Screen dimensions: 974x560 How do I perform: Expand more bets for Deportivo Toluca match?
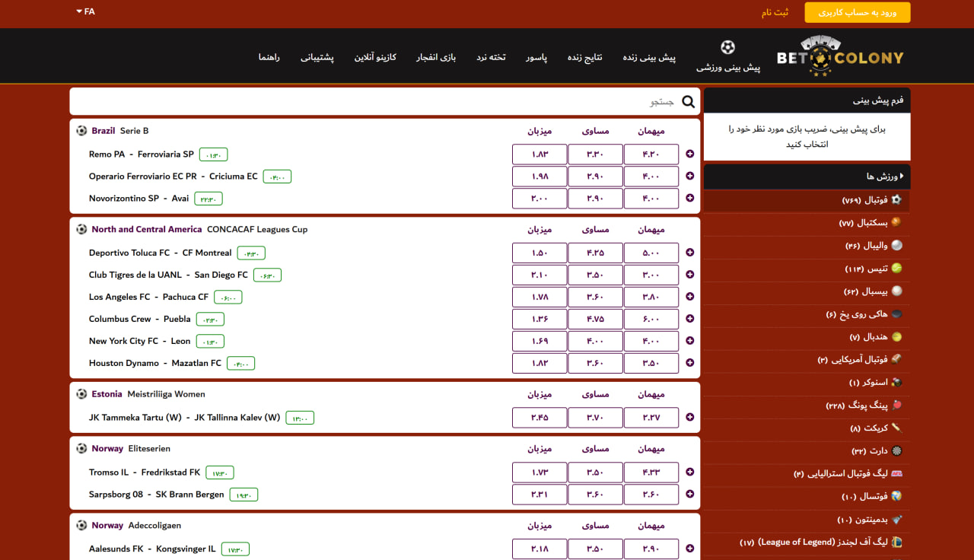(x=690, y=253)
